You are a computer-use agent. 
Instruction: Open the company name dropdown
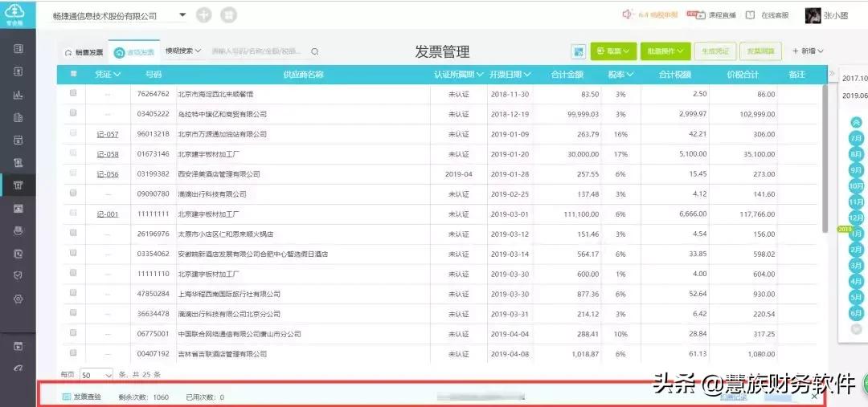click(x=182, y=15)
